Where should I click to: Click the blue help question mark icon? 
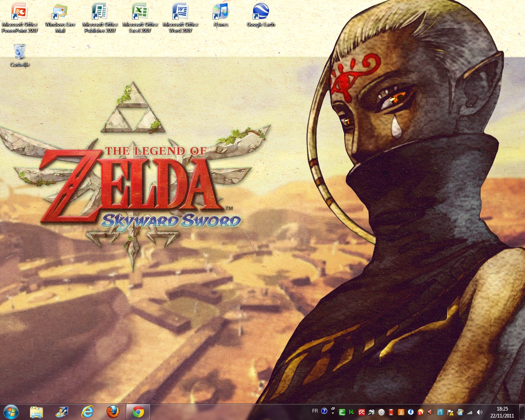pyautogui.click(x=324, y=411)
